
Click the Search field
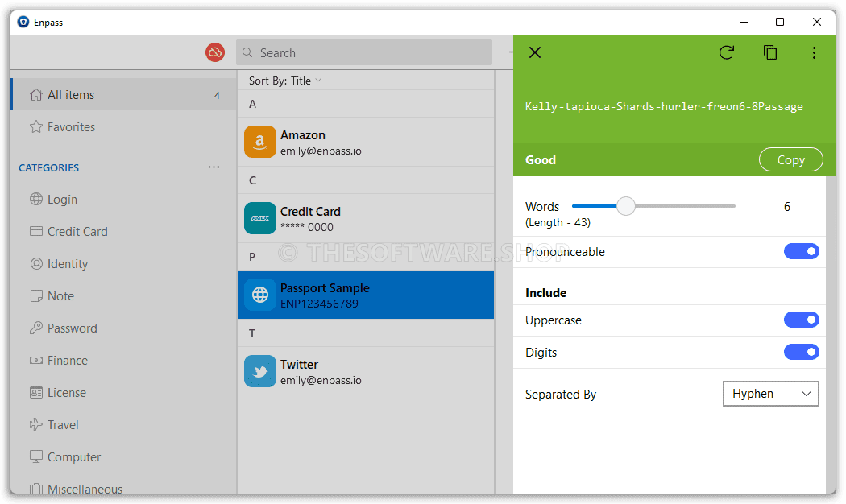tap(364, 52)
